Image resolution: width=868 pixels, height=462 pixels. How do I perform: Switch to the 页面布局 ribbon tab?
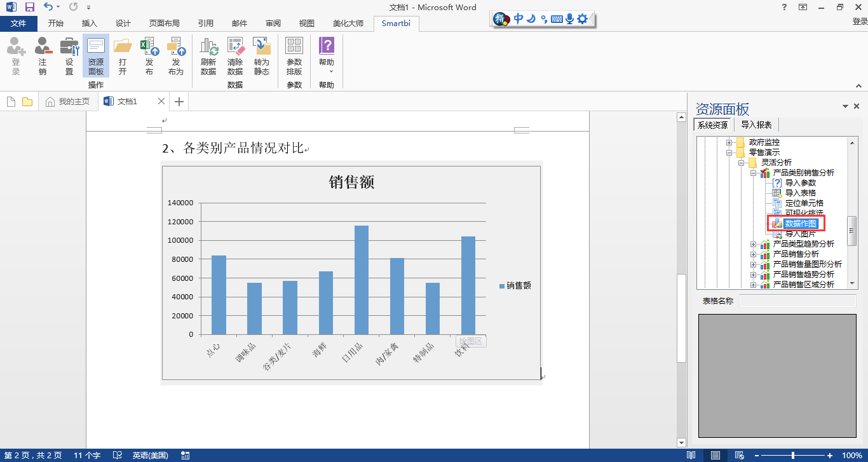pos(165,24)
